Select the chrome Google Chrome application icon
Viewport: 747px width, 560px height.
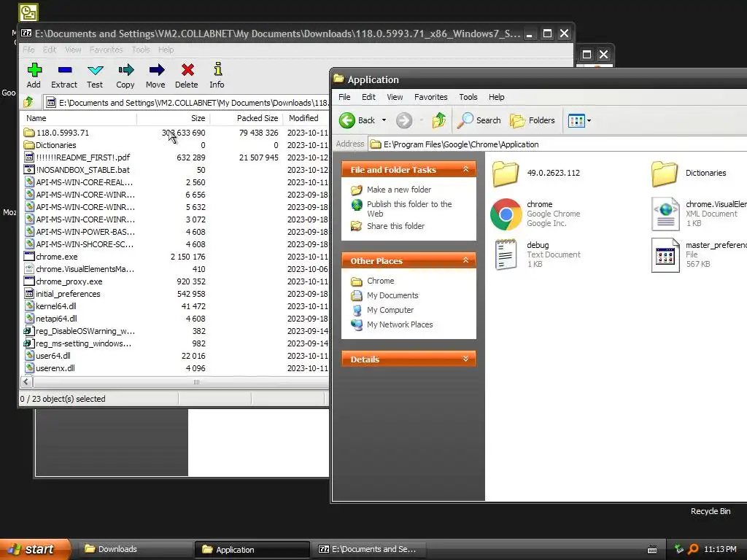506,214
